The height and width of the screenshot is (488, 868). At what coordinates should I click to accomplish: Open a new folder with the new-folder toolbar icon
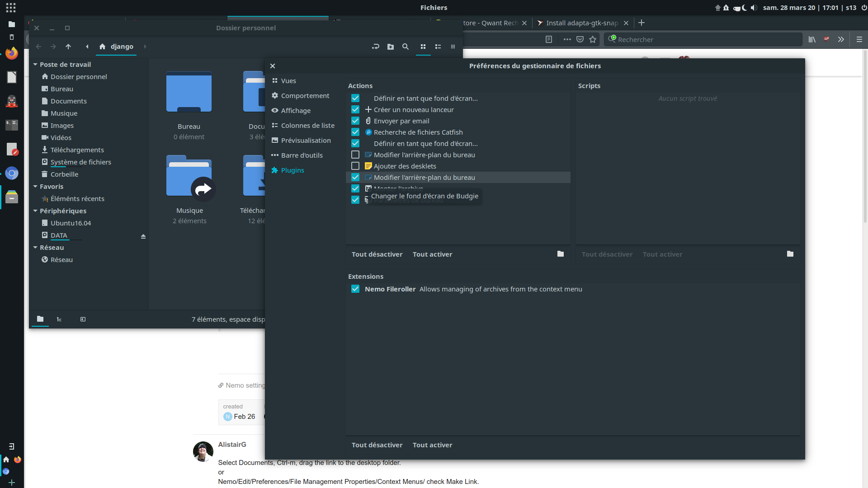point(391,47)
